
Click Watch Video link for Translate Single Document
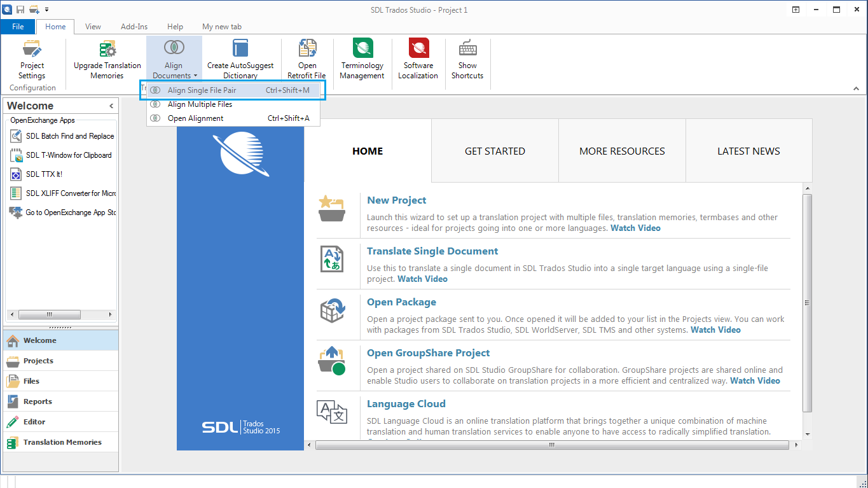(422, 279)
